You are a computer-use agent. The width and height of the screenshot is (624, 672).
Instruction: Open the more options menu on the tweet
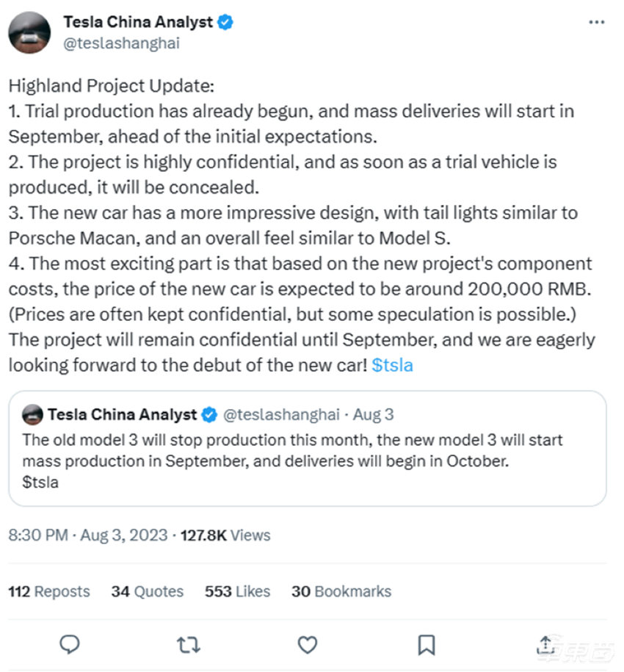(597, 21)
